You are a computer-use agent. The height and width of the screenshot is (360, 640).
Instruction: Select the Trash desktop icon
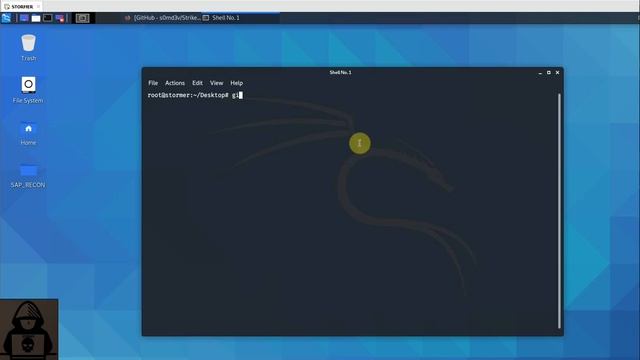coord(29,48)
